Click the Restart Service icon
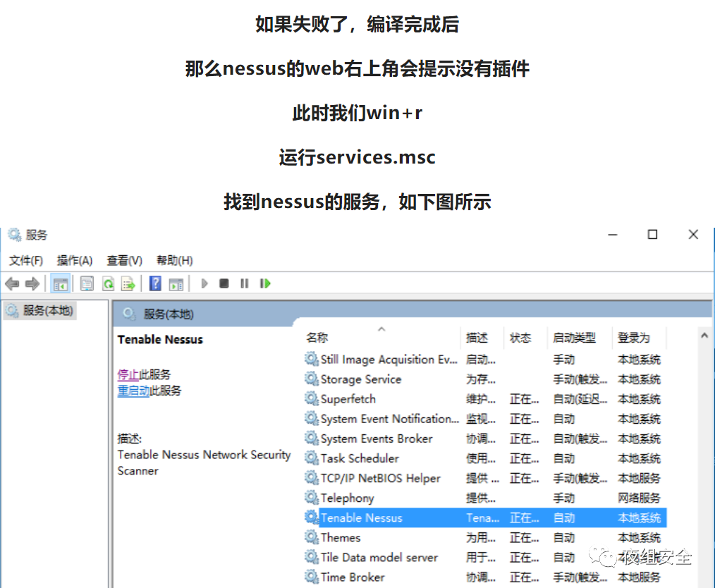Image resolution: width=715 pixels, height=588 pixels. click(265, 283)
